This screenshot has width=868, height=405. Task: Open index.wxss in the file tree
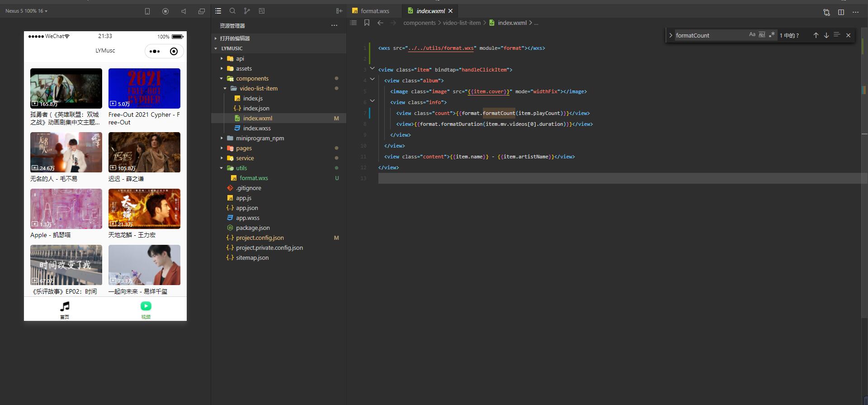(278, 128)
